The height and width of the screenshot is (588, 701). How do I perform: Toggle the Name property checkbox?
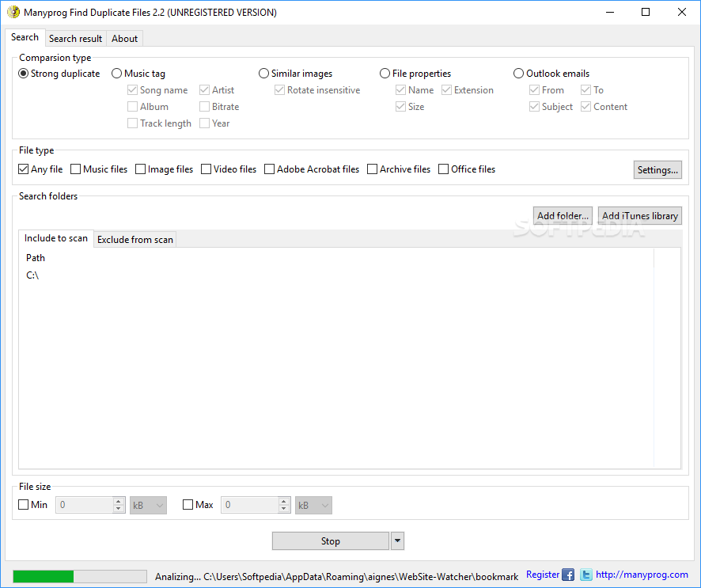[x=415, y=90]
